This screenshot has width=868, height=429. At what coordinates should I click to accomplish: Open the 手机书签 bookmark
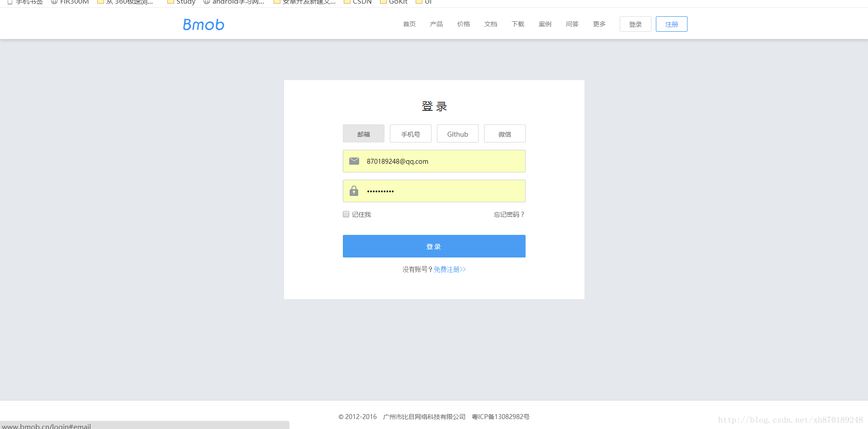point(25,2)
